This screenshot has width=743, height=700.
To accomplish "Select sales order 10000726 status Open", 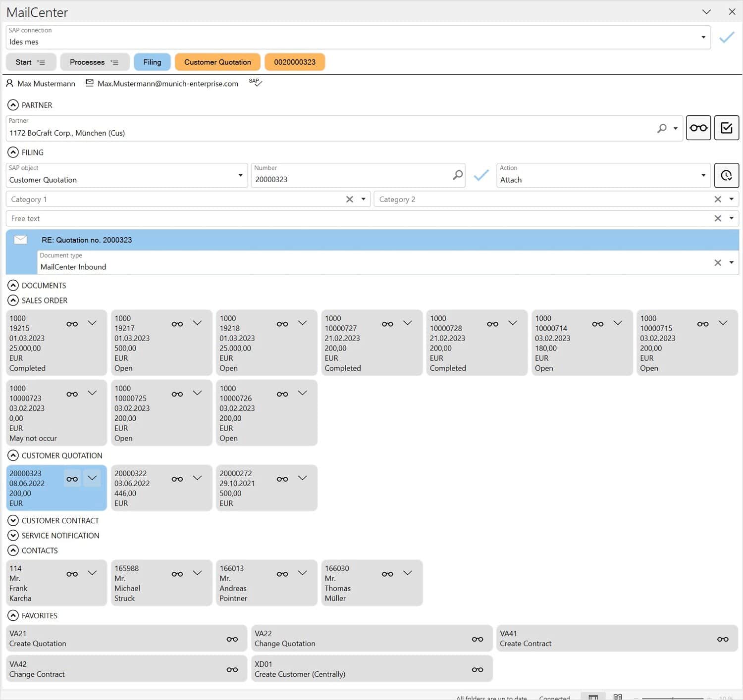I will click(x=228, y=438).
